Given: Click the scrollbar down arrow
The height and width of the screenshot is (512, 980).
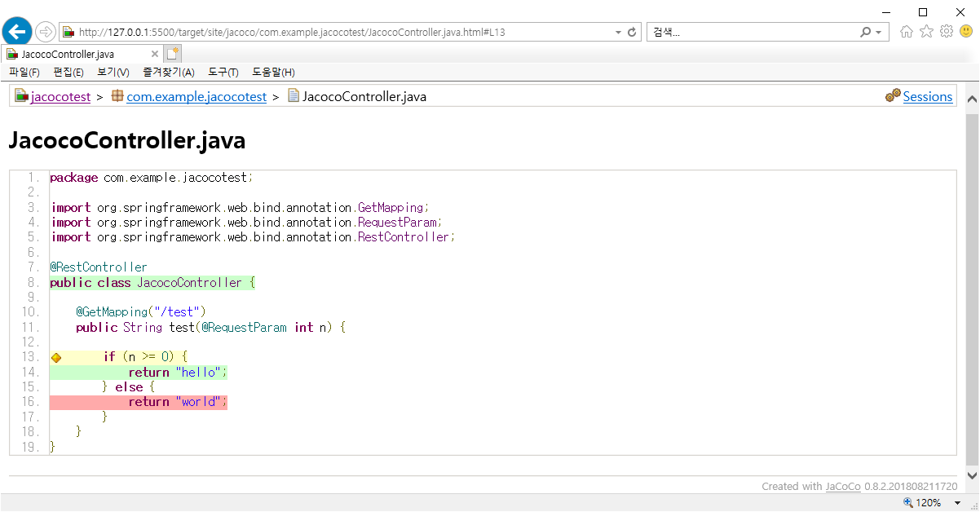Looking at the screenshot, I should (x=972, y=474).
